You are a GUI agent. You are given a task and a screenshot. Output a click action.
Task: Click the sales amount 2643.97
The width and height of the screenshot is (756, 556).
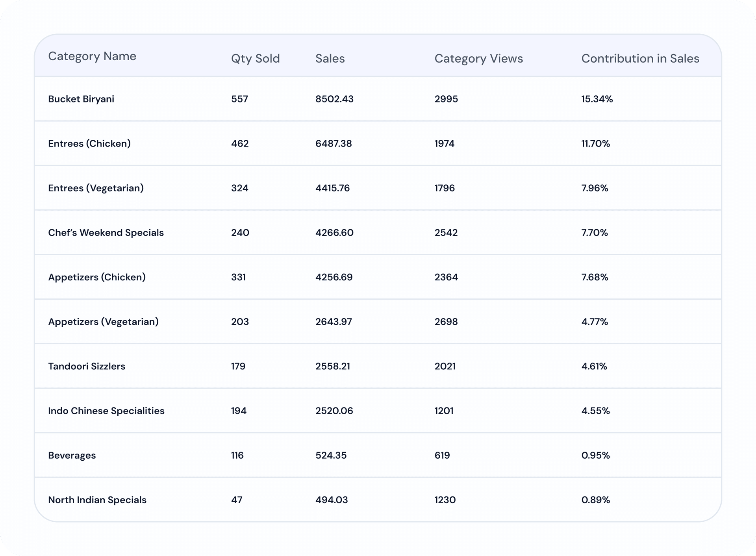[x=334, y=322]
